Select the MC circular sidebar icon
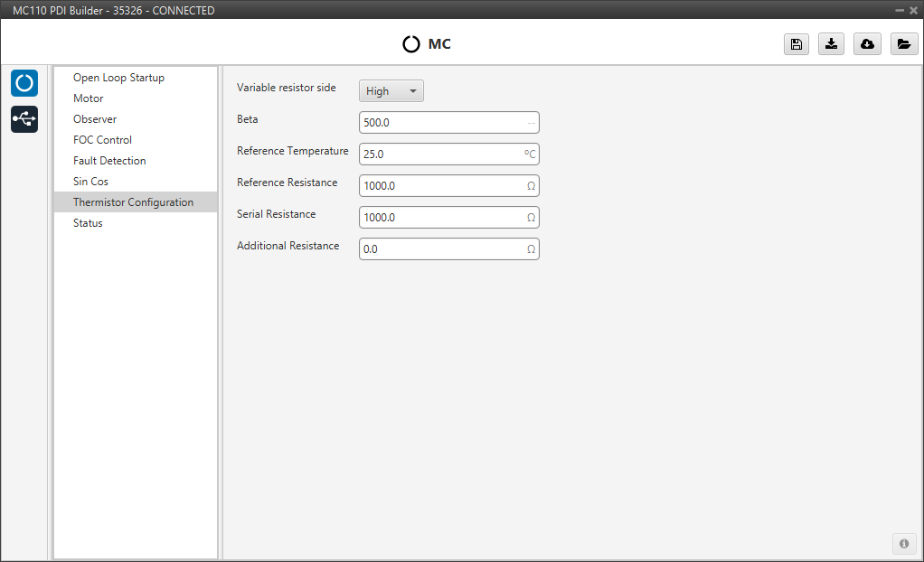The width and height of the screenshot is (924, 562). pyautogui.click(x=24, y=83)
